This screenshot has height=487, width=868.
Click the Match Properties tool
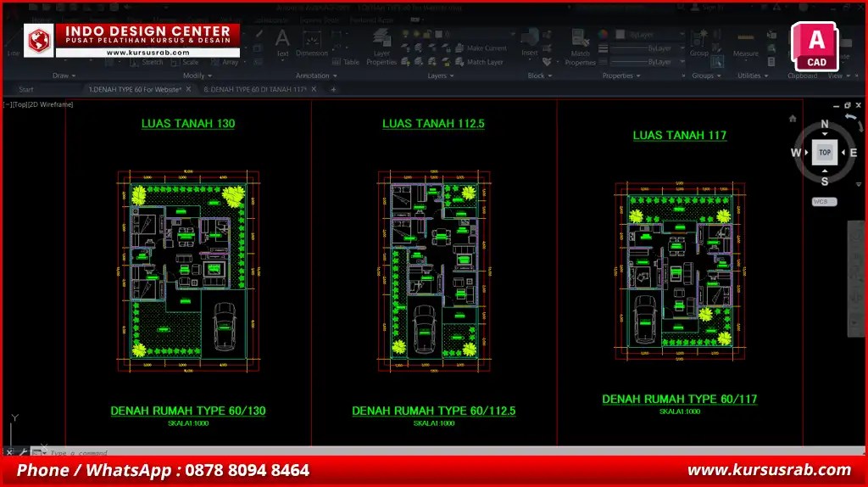pos(580,48)
